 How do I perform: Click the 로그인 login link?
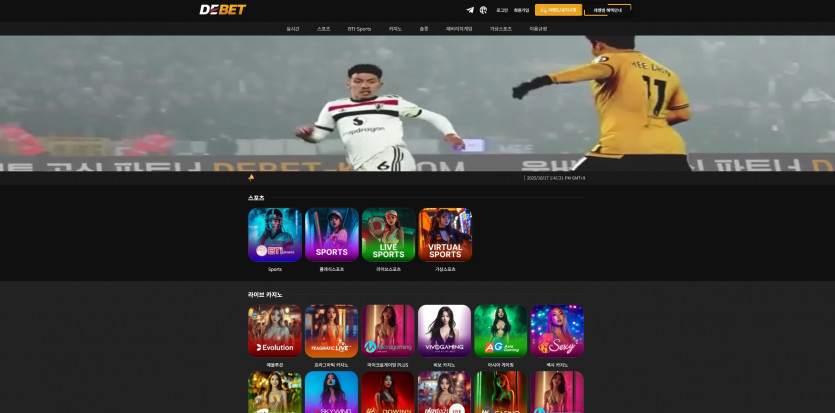tap(502, 10)
